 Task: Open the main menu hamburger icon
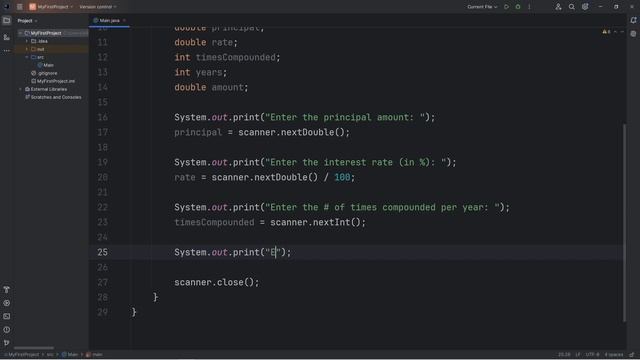point(20,7)
